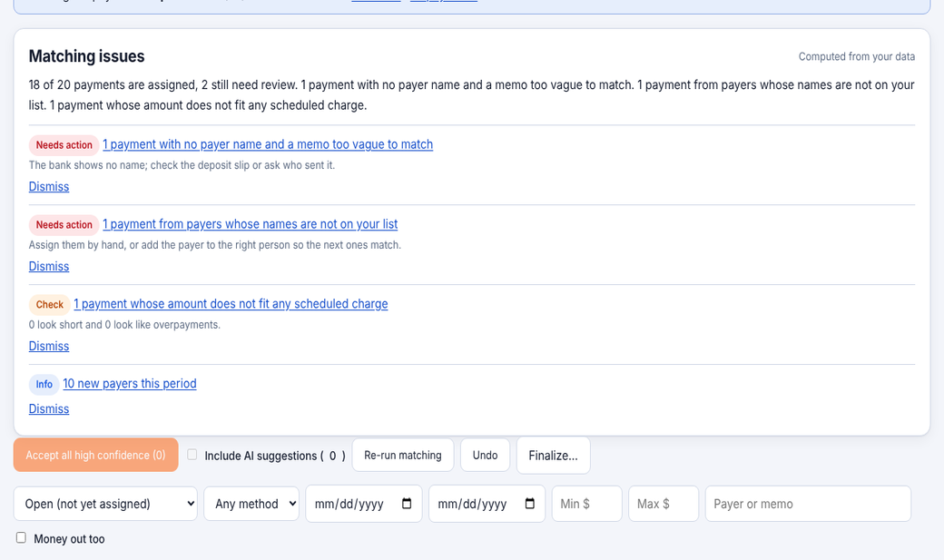Open the payment with no payer name link
This screenshot has width=944, height=560.
pyautogui.click(x=268, y=144)
